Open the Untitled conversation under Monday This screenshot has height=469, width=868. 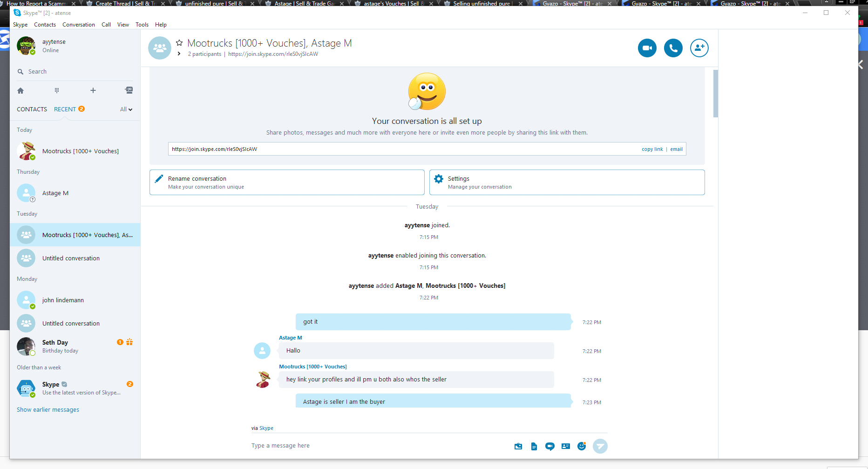click(75, 323)
